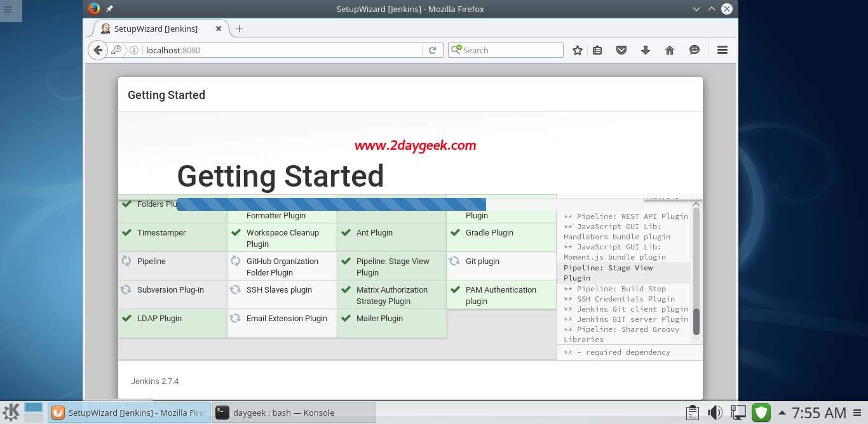Viewport: 868px width, 424px height.
Task: Close the SetupWizard [Jenkins] tab
Action: point(219,29)
